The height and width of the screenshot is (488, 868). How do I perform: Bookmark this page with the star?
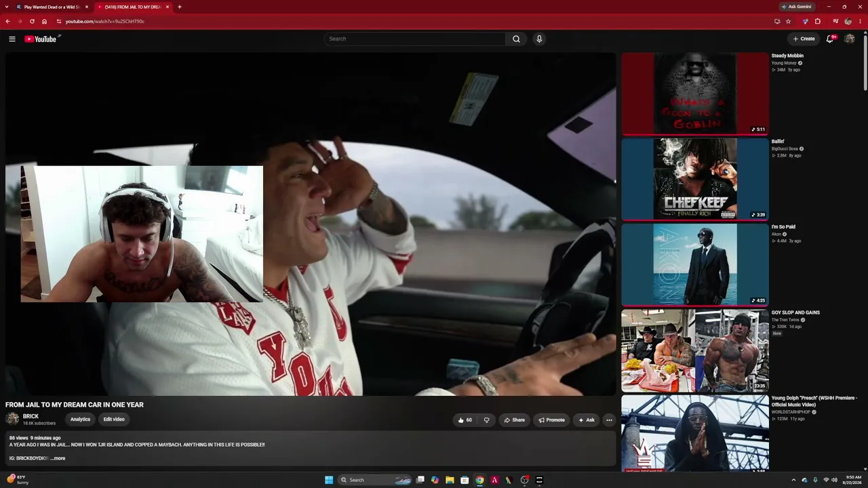(x=788, y=21)
